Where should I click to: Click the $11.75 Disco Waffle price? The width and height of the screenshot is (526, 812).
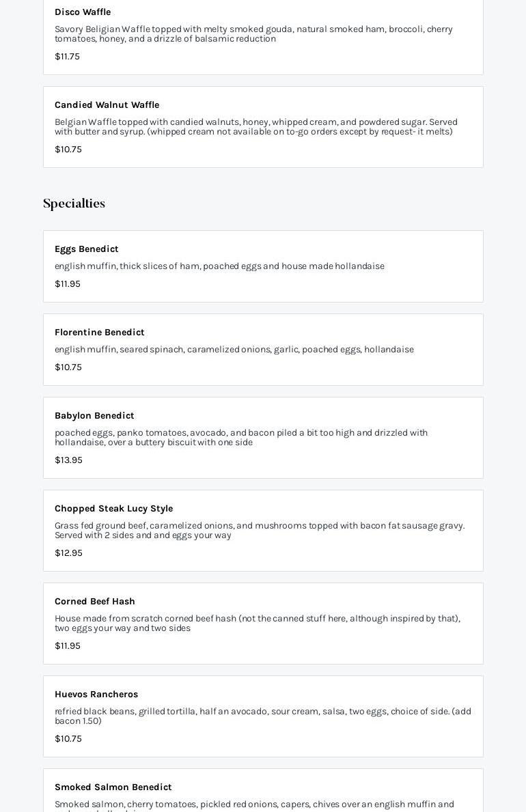pyautogui.click(x=67, y=57)
